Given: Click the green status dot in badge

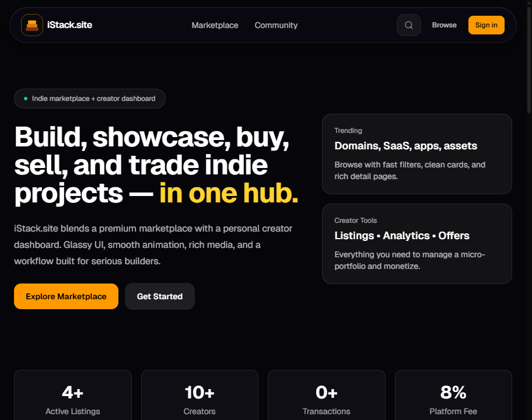Looking at the screenshot, I should pyautogui.click(x=26, y=99).
